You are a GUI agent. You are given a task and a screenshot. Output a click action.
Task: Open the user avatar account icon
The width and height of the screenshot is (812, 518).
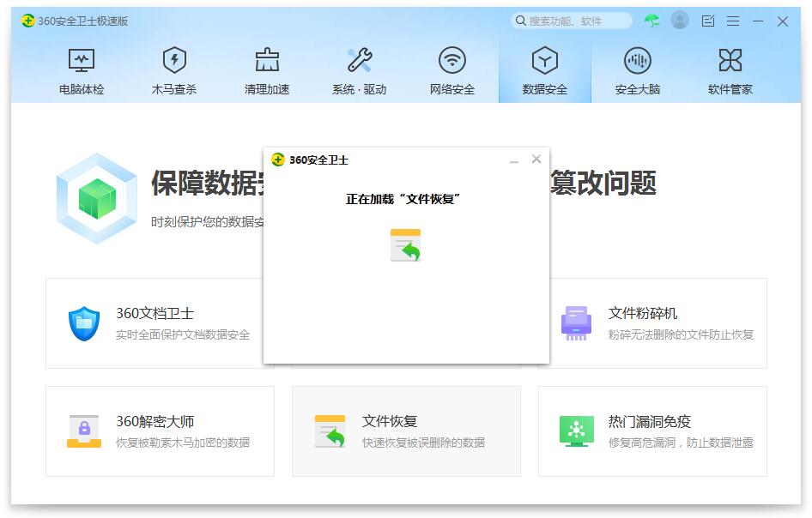pyautogui.click(x=680, y=21)
